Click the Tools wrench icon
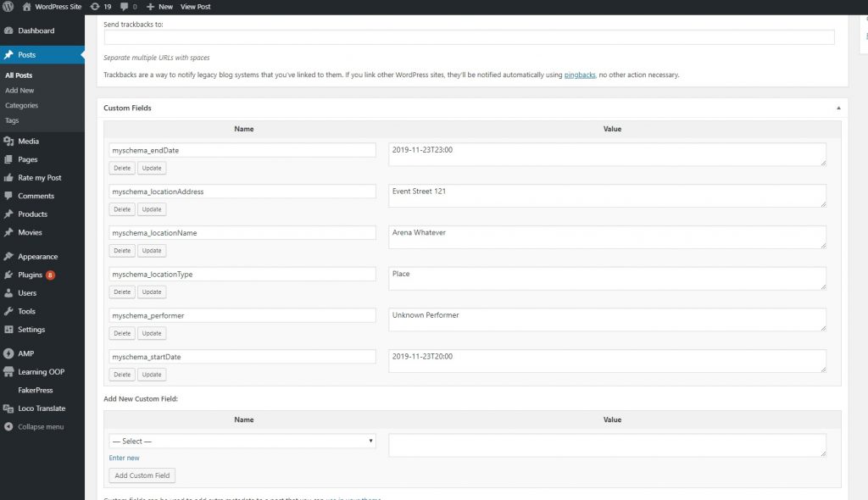 point(8,311)
